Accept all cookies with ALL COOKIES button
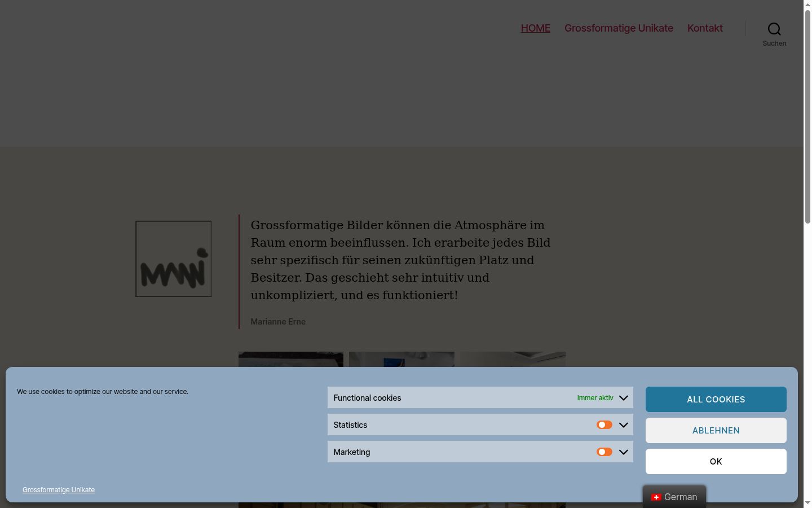 coord(716,400)
